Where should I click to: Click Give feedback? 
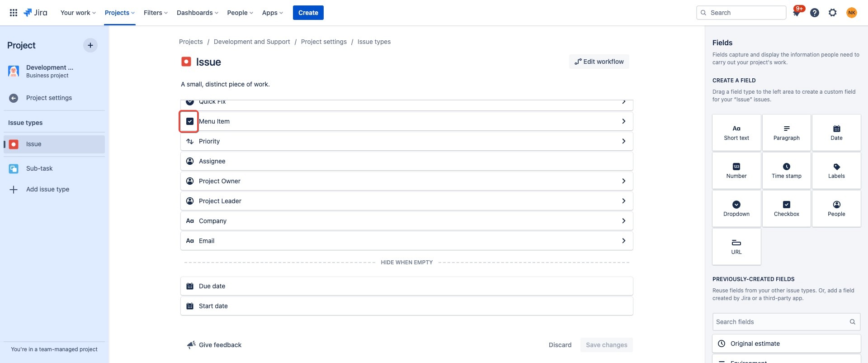214,345
